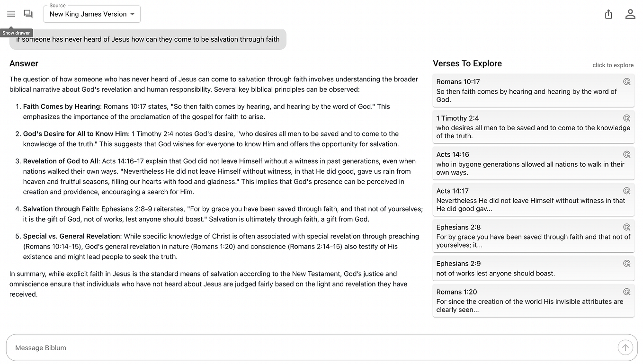Click explore icon on Ephesians 2:8 card
Viewport: 643px width, 364px height.
627,227
